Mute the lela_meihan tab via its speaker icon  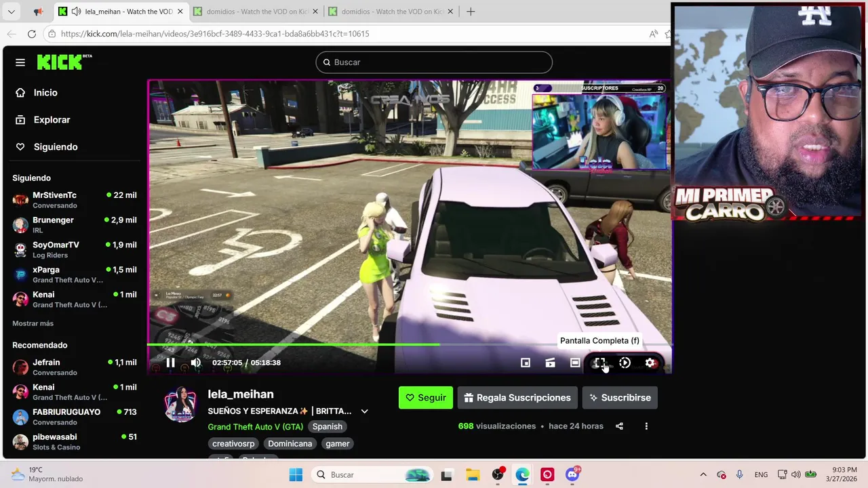coord(76,12)
